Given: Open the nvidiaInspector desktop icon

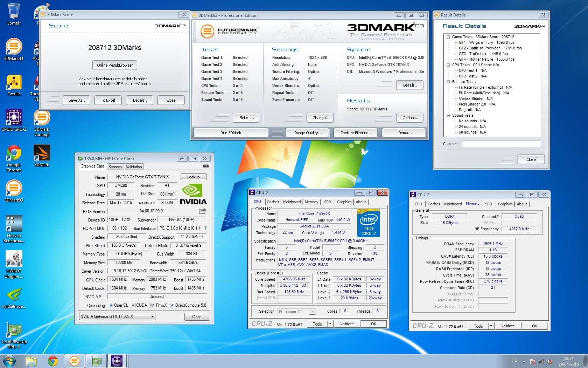Looking at the screenshot, I should coord(14,298).
